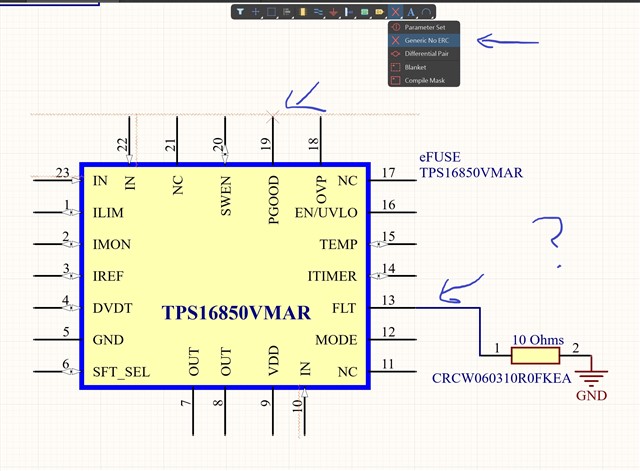The height and width of the screenshot is (471, 640).
Task: Click the IREF pin label
Action: click(x=108, y=276)
